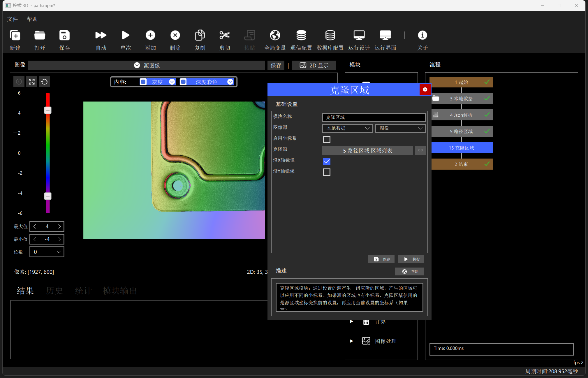Expand the 灰度 dropdown arrow
588x378 pixels.
172,82
